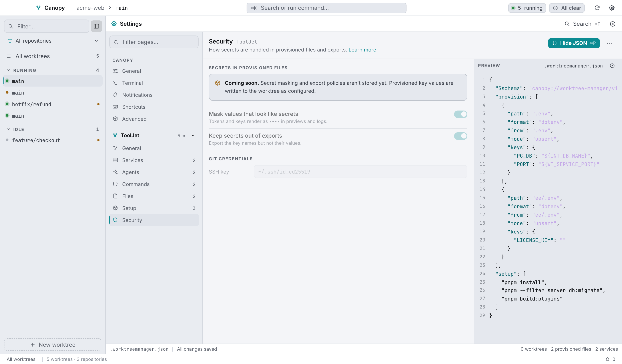622x364 pixels.
Task: Select the feature/checkout worktree
Action: (x=53, y=140)
